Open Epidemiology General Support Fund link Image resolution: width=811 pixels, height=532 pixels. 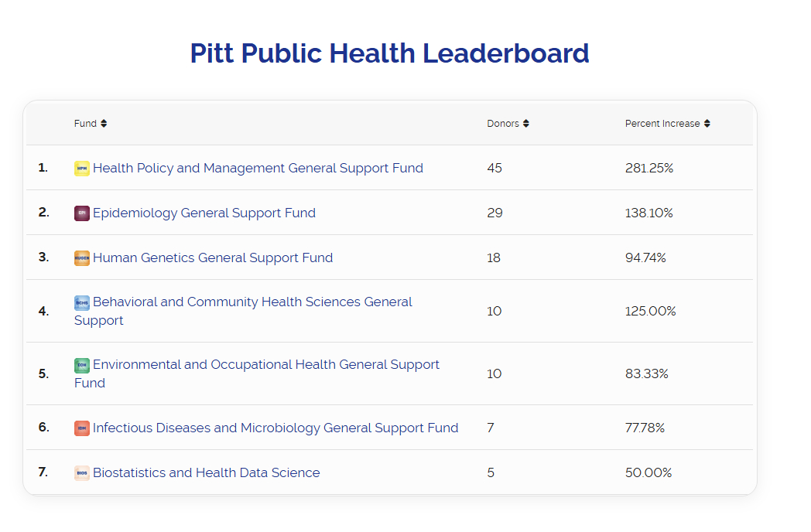point(204,213)
